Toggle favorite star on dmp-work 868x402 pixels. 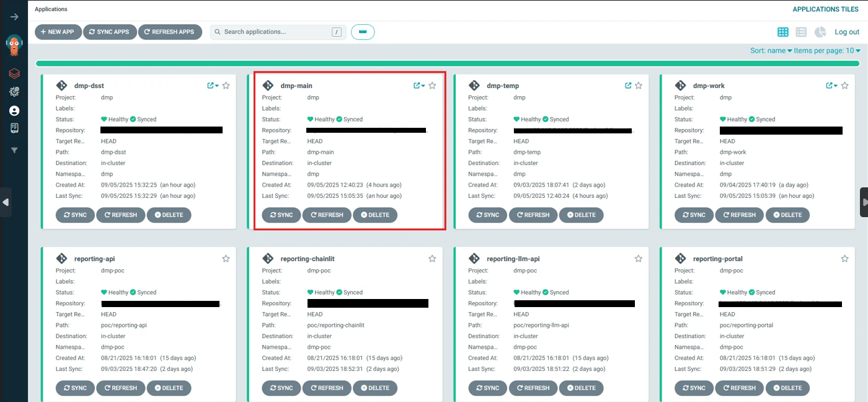click(844, 86)
